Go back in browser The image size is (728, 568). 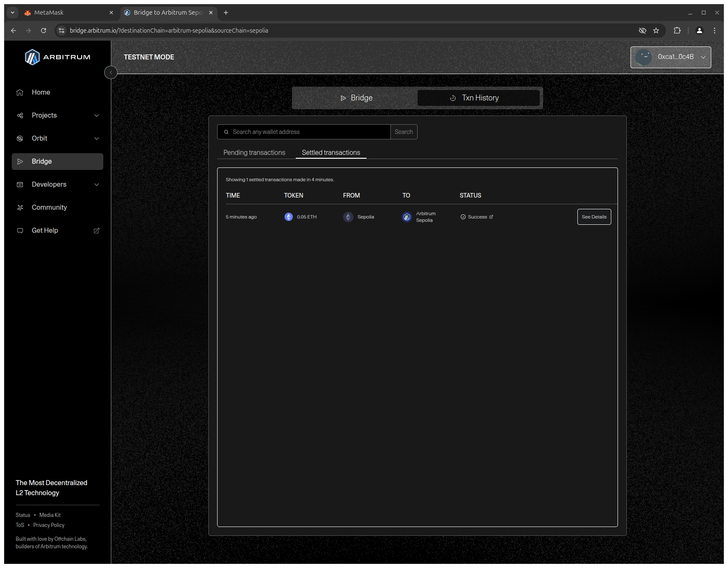pos(13,31)
